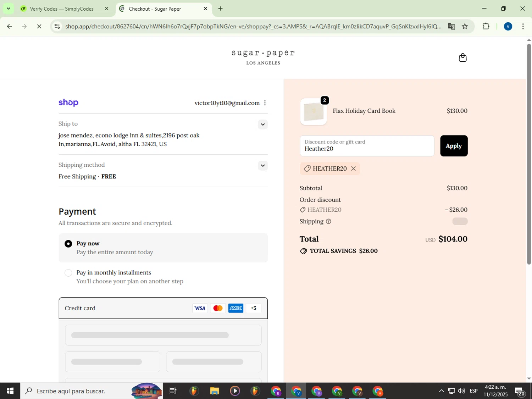532x399 pixels.
Task: Click the browser address bar URL
Action: coord(253,26)
